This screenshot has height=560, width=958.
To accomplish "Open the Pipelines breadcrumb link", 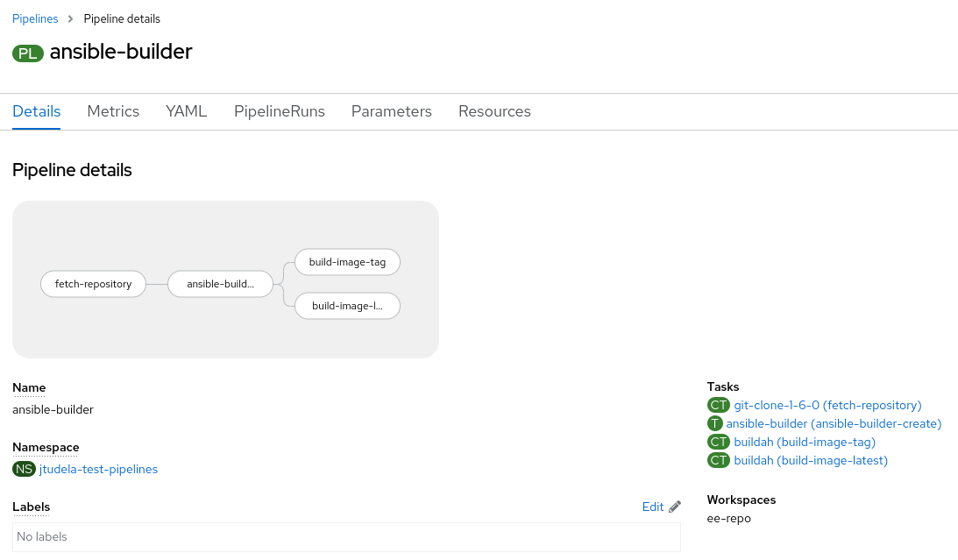I will click(35, 18).
